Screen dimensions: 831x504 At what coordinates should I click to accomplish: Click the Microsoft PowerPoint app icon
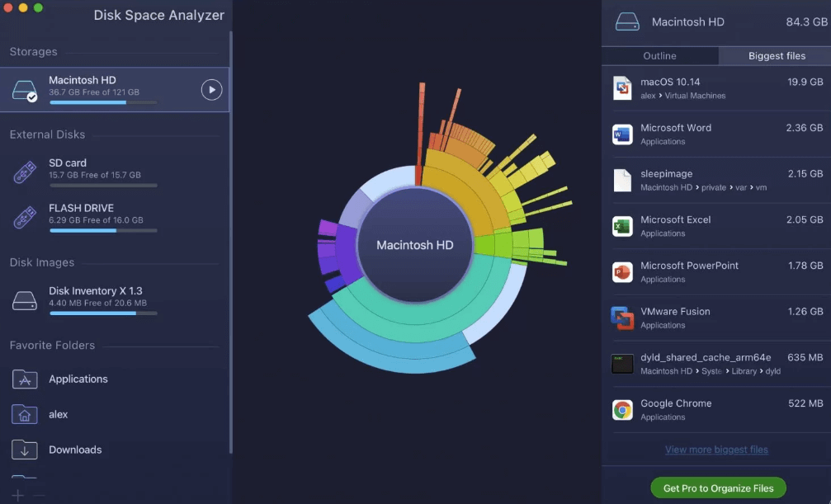pyautogui.click(x=621, y=271)
